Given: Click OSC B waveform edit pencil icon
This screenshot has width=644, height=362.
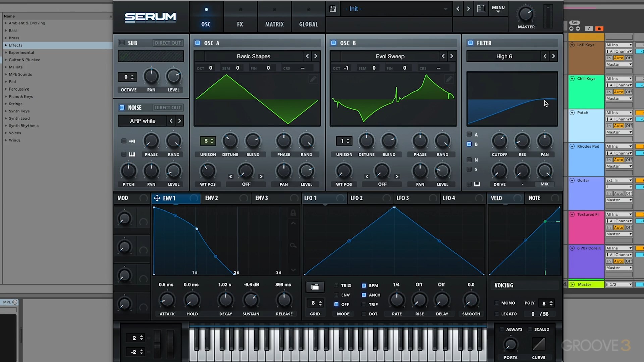Looking at the screenshot, I should click(449, 79).
